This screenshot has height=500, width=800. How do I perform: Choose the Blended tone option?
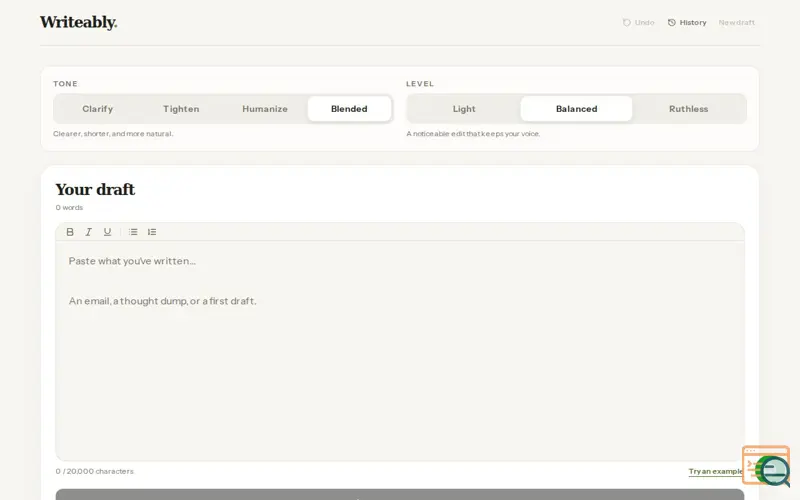tap(349, 109)
